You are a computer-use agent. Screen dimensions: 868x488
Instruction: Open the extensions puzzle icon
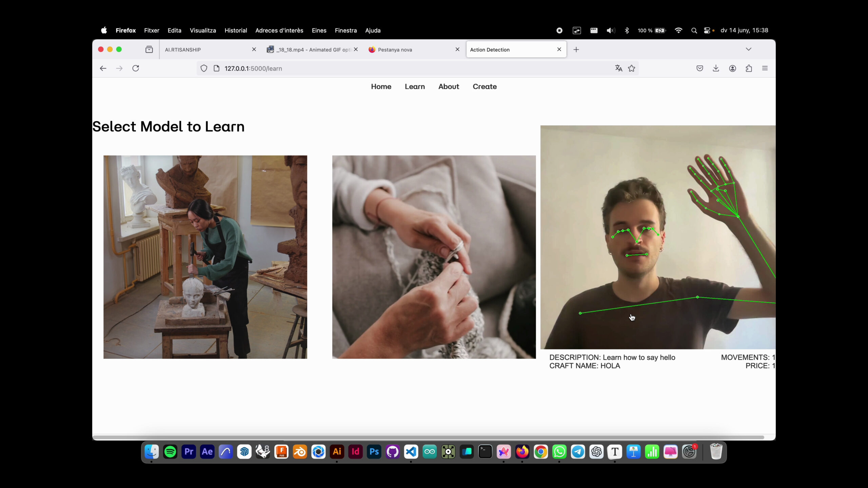tap(749, 68)
